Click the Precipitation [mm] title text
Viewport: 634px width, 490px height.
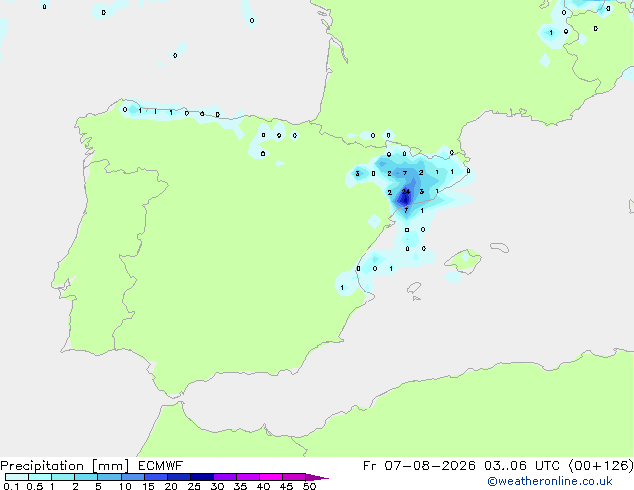65,466
